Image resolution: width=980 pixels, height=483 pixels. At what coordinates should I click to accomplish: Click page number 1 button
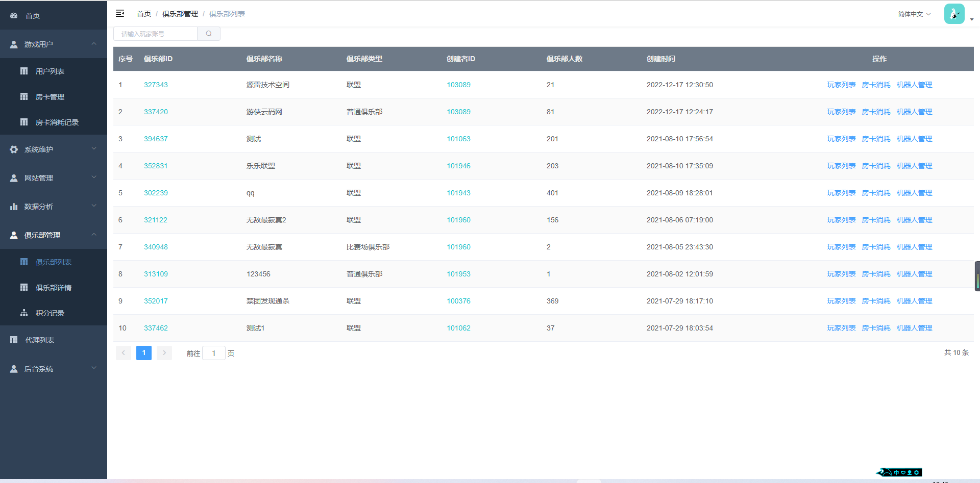tap(144, 353)
